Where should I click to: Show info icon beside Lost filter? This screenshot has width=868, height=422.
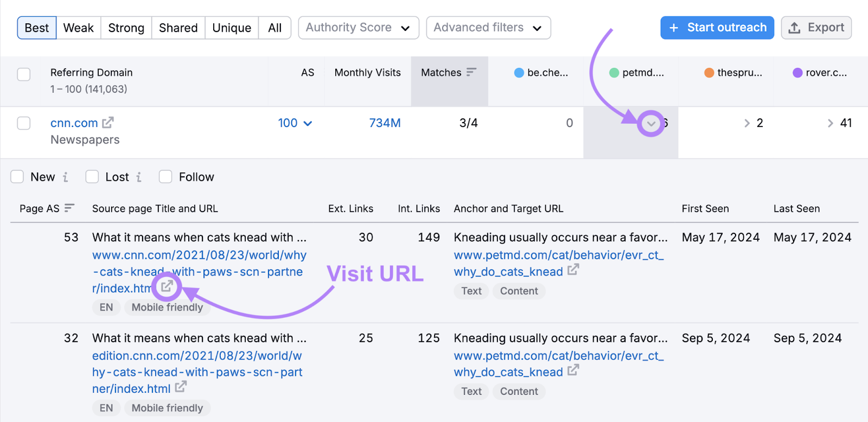click(x=139, y=177)
